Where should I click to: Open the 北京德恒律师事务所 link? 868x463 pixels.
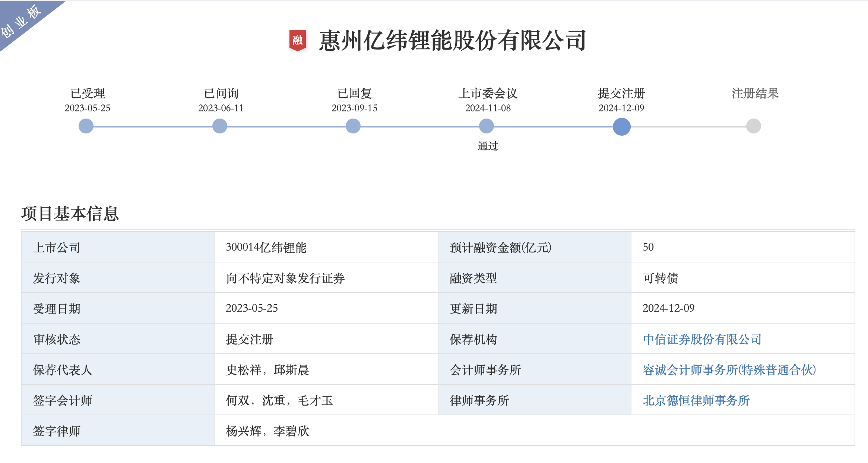point(696,400)
